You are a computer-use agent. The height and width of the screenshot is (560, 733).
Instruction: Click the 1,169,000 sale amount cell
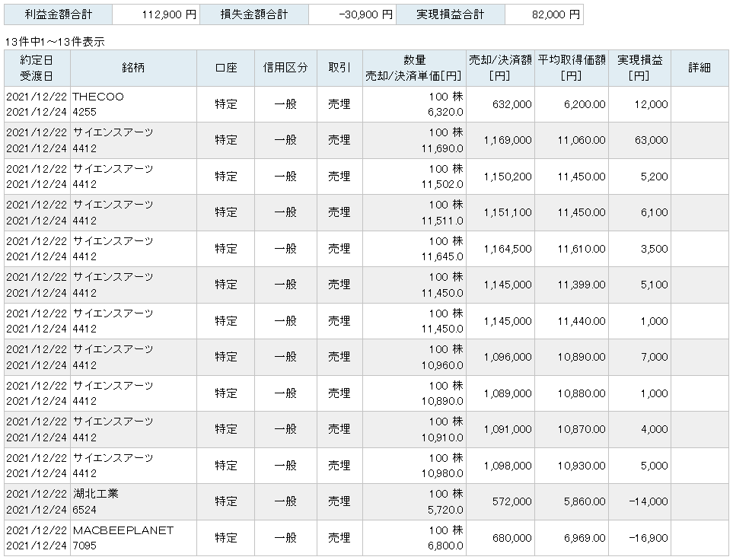[500, 140]
